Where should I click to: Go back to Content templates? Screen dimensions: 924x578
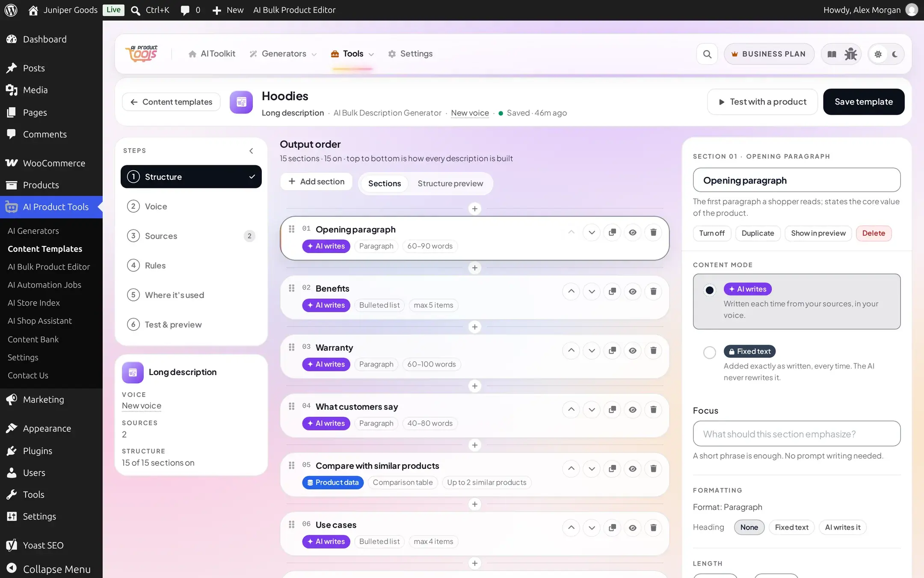[171, 102]
